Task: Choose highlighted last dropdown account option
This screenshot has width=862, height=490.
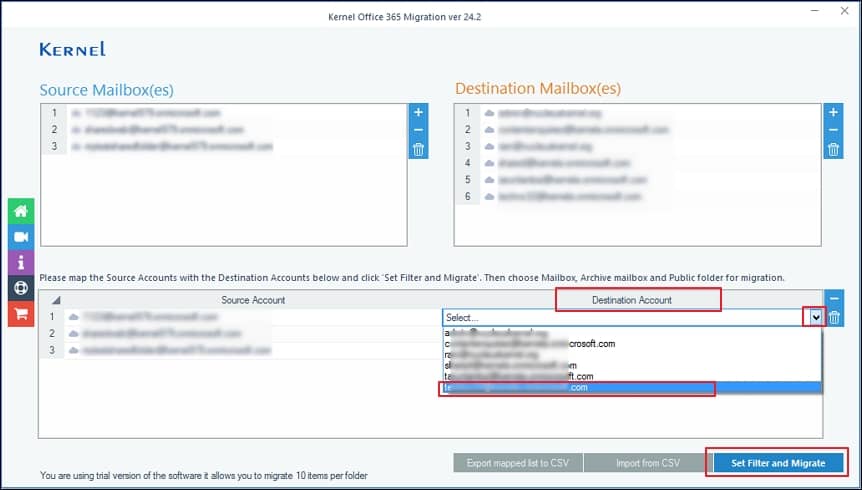Action: (632, 388)
